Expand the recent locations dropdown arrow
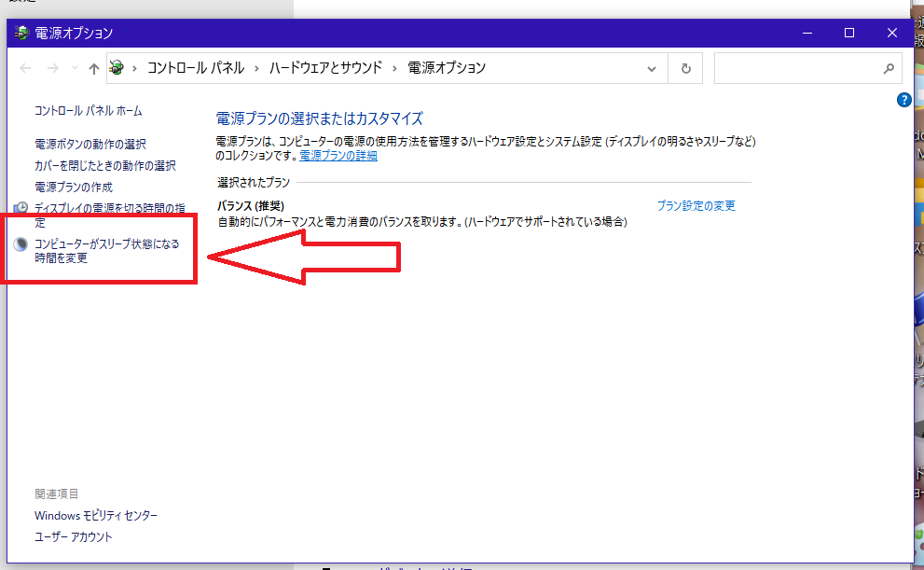The width and height of the screenshot is (924, 570). (75, 68)
